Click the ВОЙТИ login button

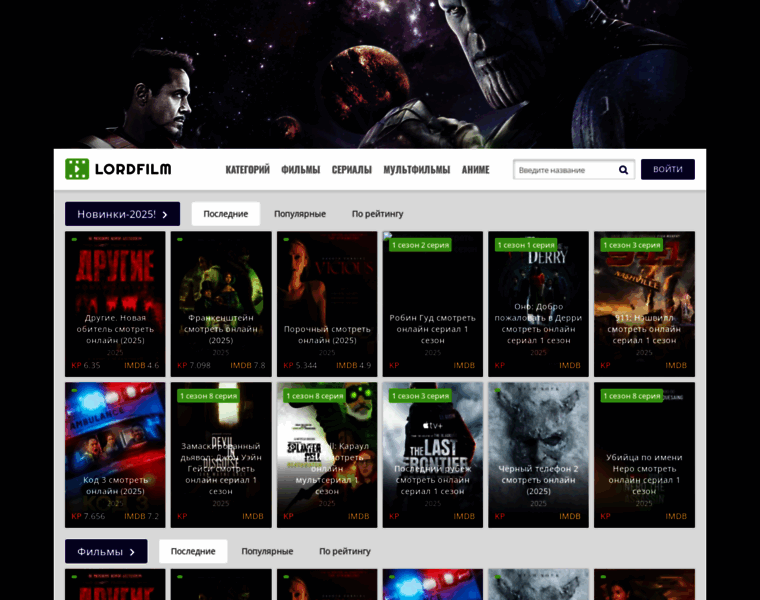coord(668,169)
